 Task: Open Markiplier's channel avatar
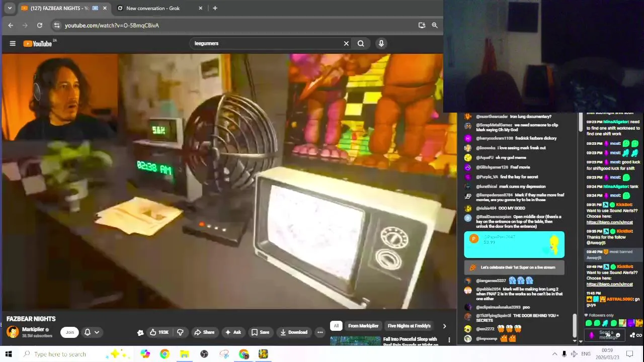(13, 332)
